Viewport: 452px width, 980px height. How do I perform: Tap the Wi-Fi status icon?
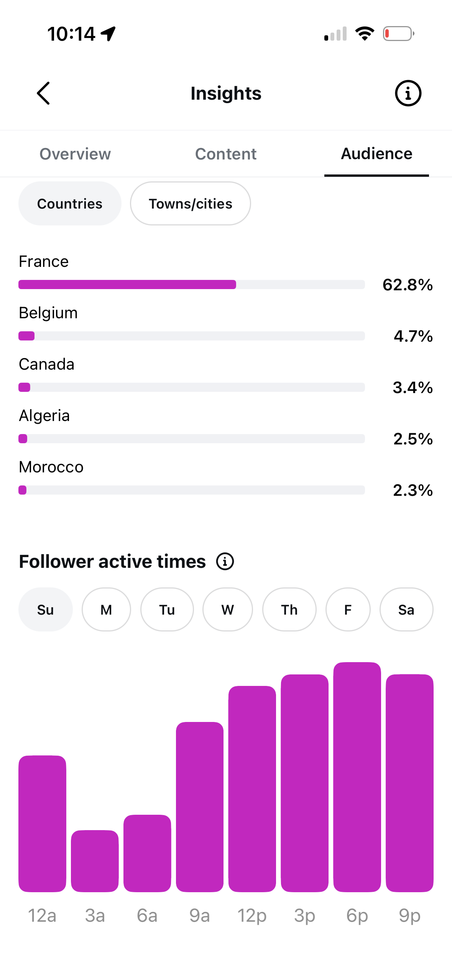click(365, 34)
